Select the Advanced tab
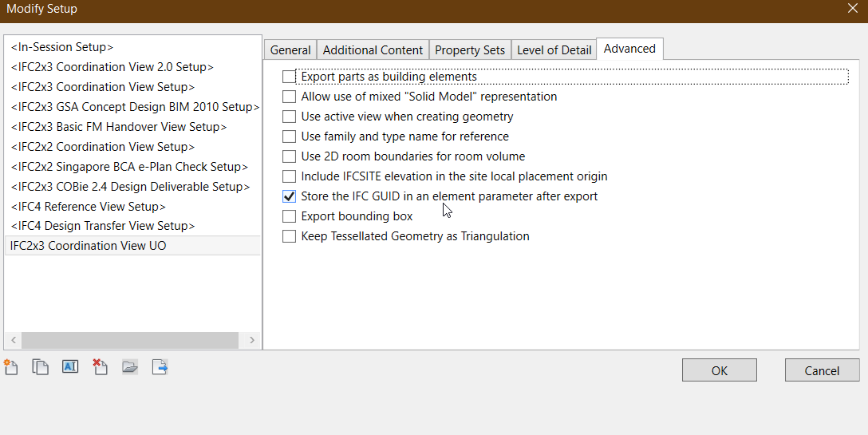The height and width of the screenshot is (435, 868). click(629, 49)
